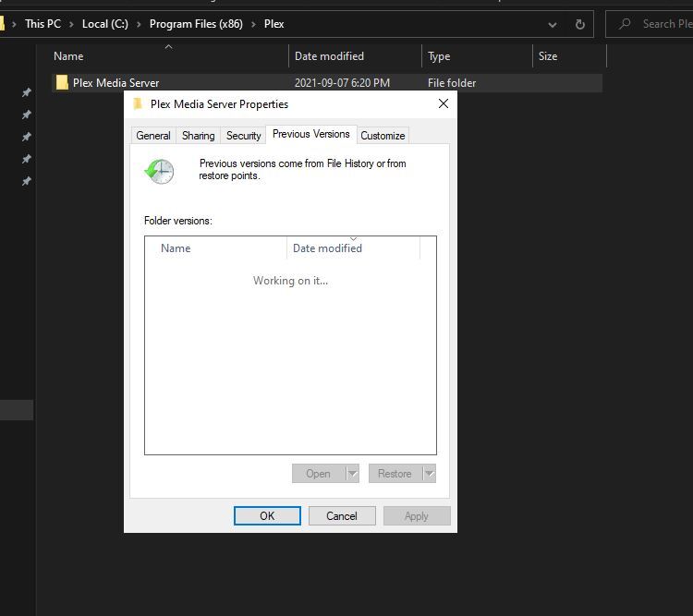
Task: Refresh the Explorer folder view
Action: [x=580, y=24]
